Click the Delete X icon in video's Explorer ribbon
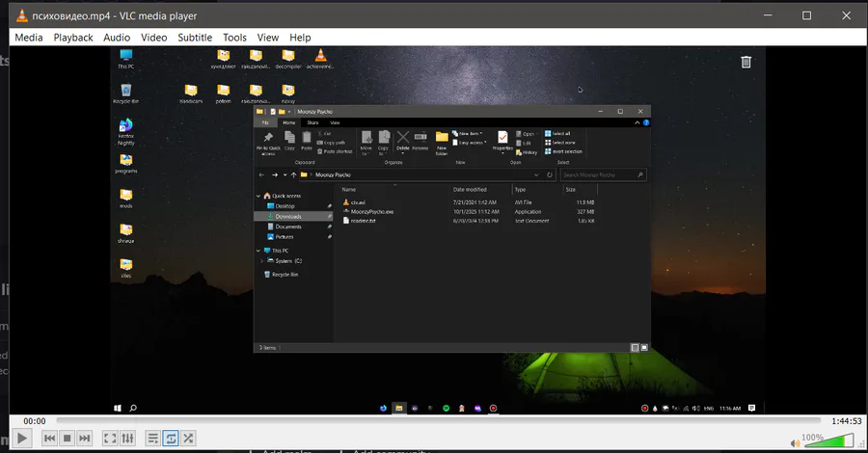 click(x=403, y=137)
